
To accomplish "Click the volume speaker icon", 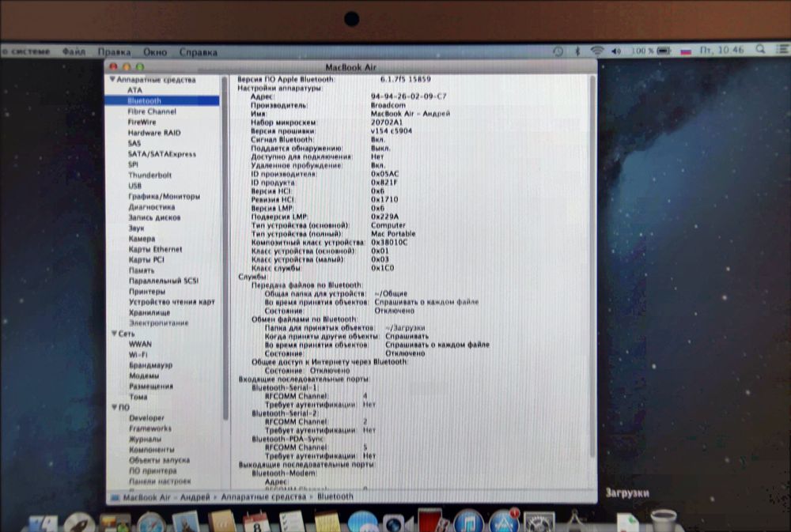I will point(616,51).
